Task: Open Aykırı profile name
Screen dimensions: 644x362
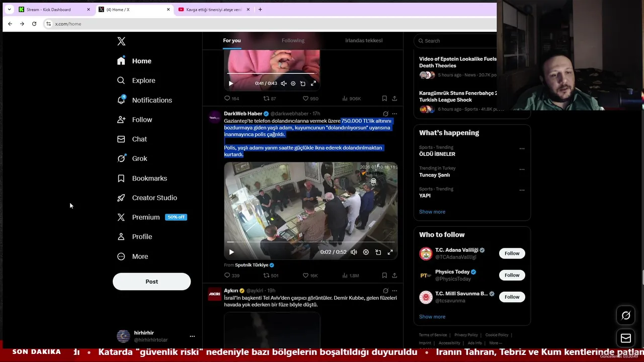Action: tap(231, 291)
